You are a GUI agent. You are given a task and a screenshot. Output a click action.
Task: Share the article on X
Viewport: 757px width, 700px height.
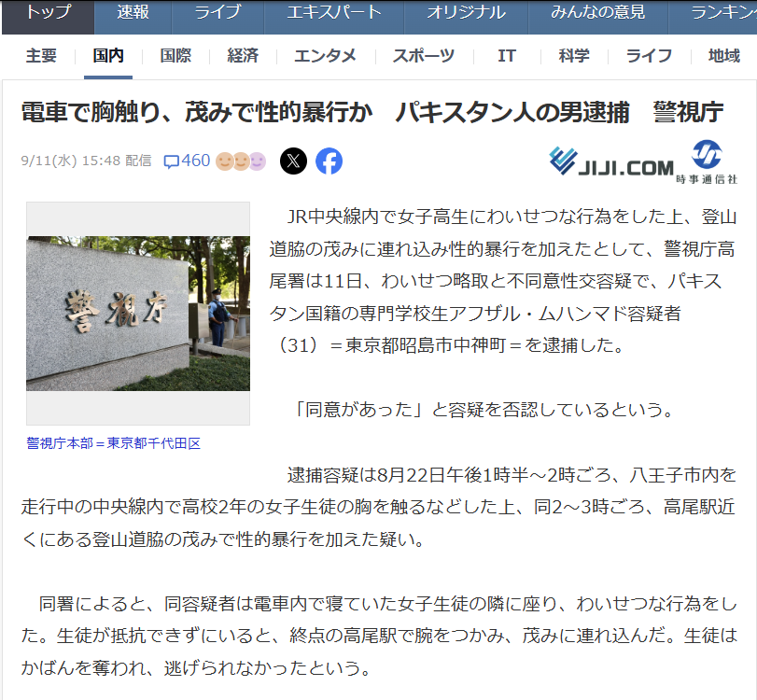click(x=293, y=161)
